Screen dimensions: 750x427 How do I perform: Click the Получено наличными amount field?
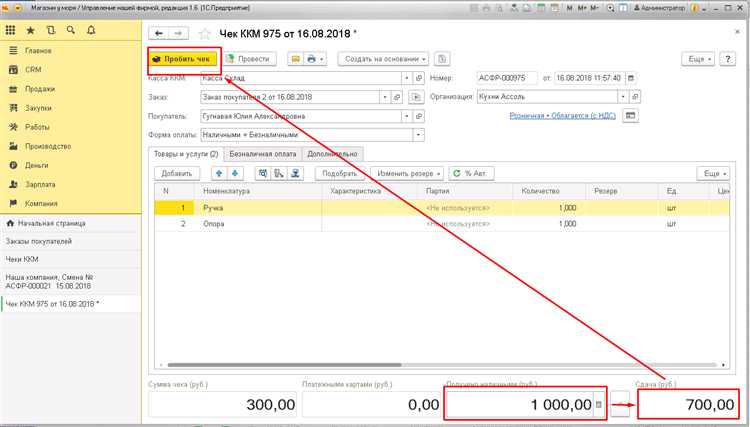(x=520, y=405)
